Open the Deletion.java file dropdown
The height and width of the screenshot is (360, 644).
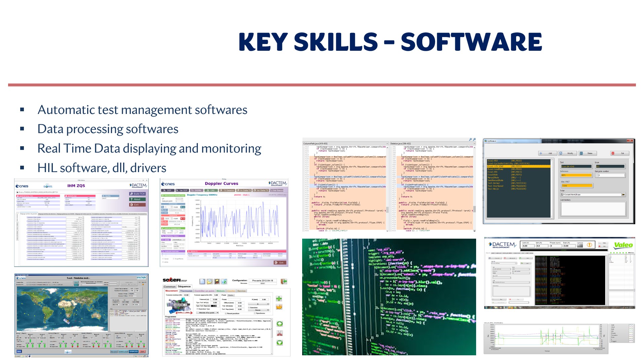tap(474, 144)
